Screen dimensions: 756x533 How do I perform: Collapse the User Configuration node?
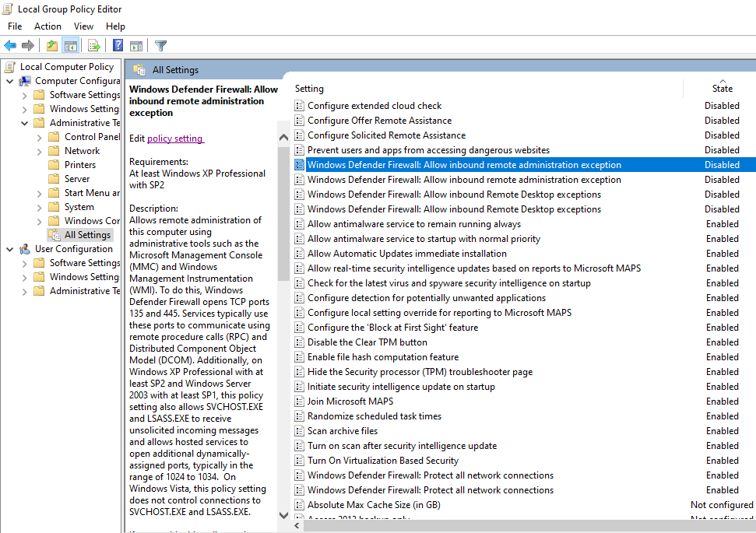[x=9, y=249]
